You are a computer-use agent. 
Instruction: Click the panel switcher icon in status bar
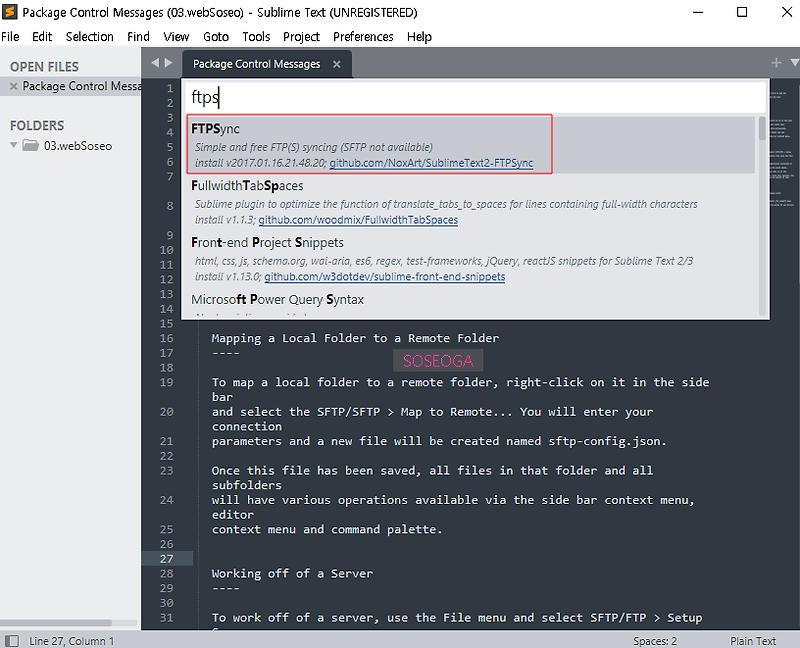tap(11, 640)
